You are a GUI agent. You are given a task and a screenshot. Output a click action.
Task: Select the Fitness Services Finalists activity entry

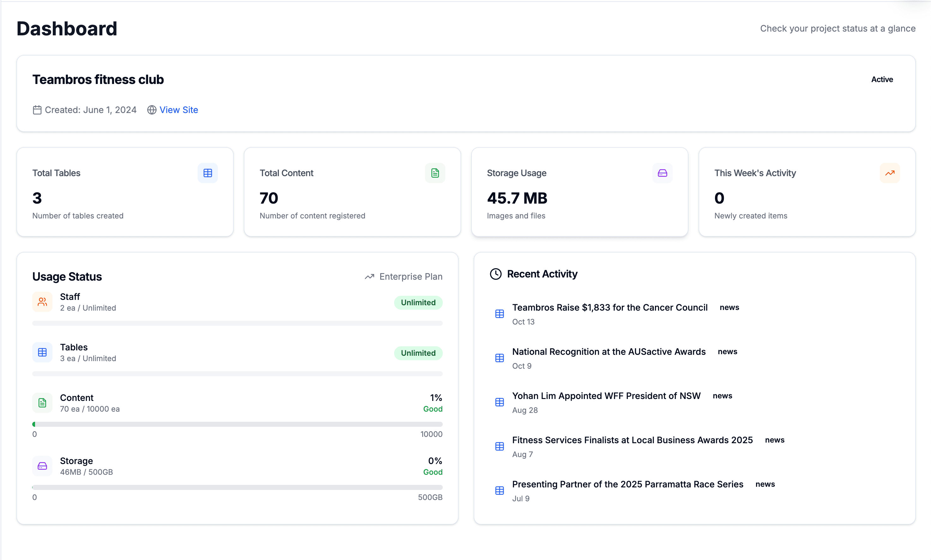[632, 440]
